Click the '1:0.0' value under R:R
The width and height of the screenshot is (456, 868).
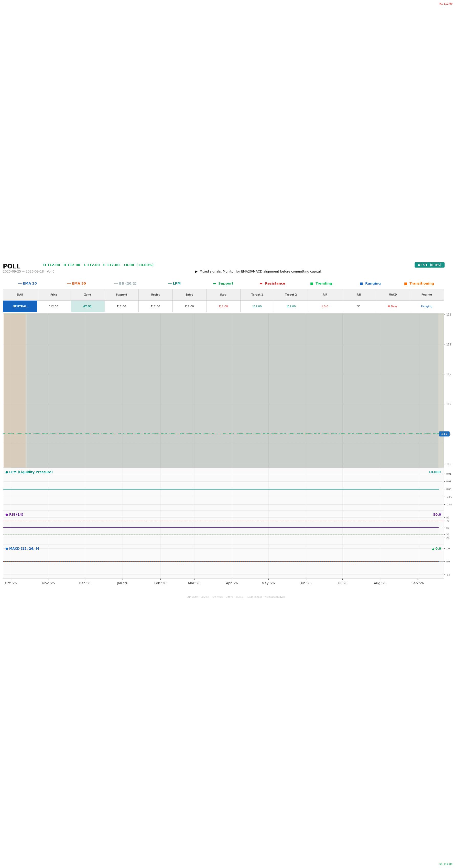pyautogui.click(x=325, y=307)
